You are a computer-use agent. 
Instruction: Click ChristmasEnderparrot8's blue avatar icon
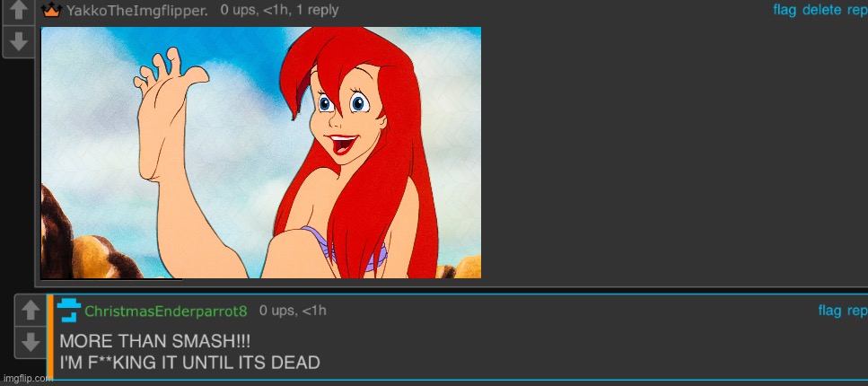tap(69, 310)
